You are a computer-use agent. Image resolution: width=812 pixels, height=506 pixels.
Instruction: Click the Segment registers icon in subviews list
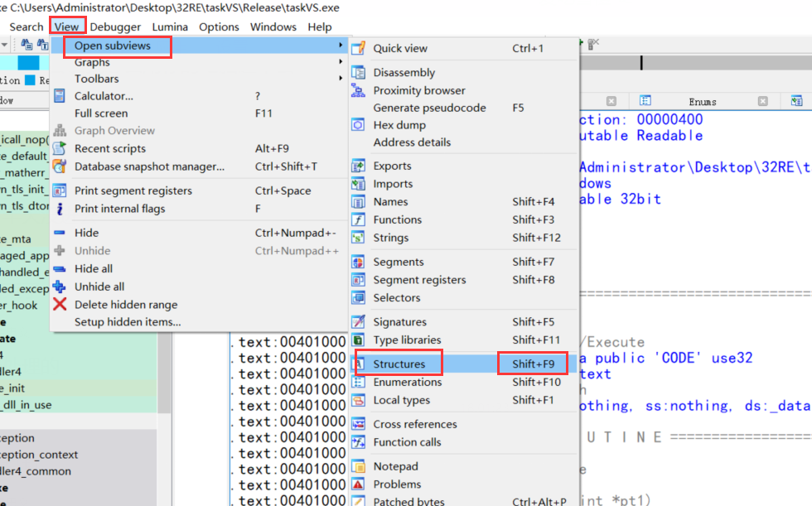point(358,279)
